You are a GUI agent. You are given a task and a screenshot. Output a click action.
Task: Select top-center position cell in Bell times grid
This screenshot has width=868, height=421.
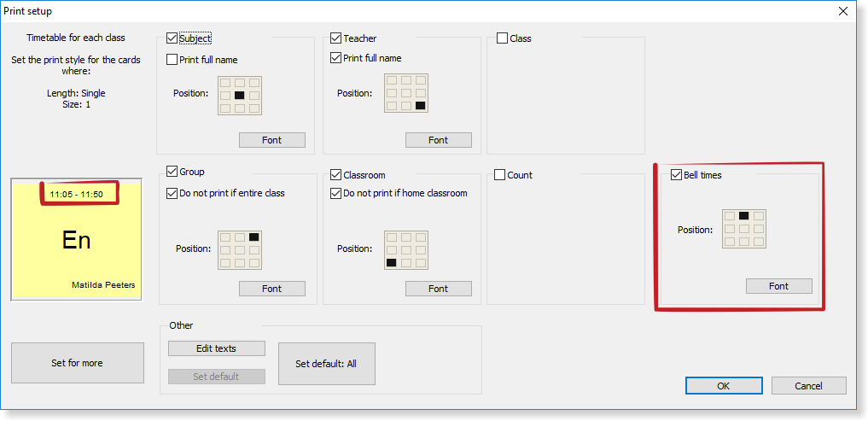pos(743,216)
